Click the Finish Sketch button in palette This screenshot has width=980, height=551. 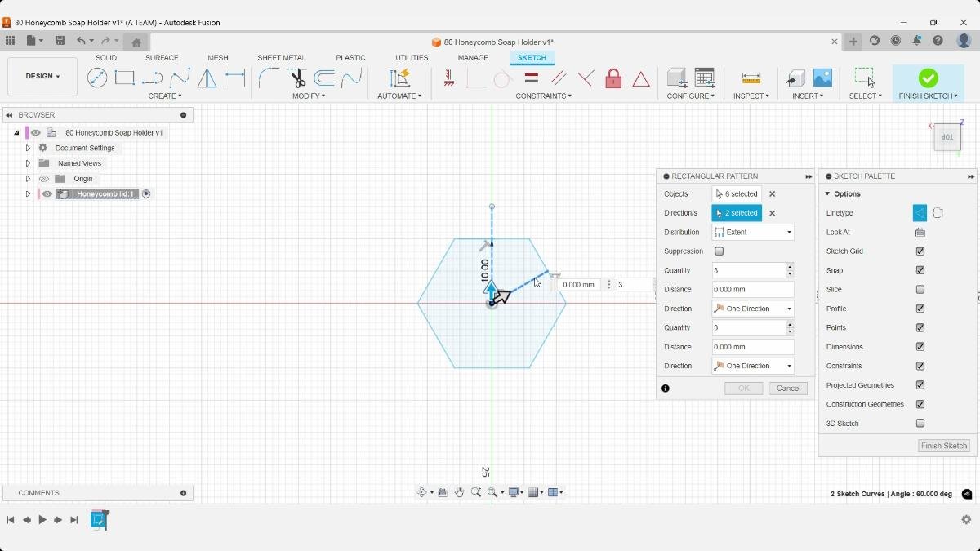943,446
